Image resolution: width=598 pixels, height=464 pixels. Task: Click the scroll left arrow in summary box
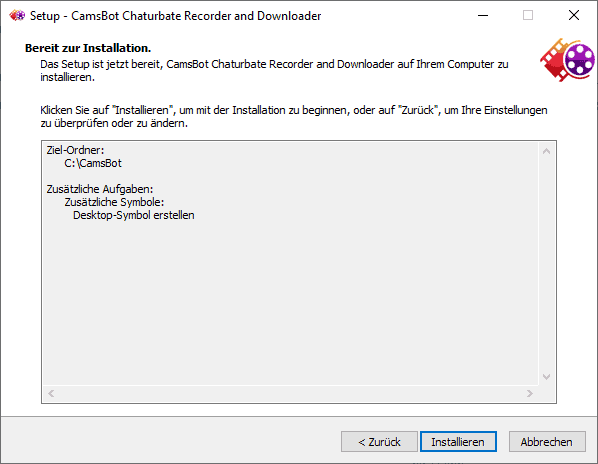(x=51, y=393)
